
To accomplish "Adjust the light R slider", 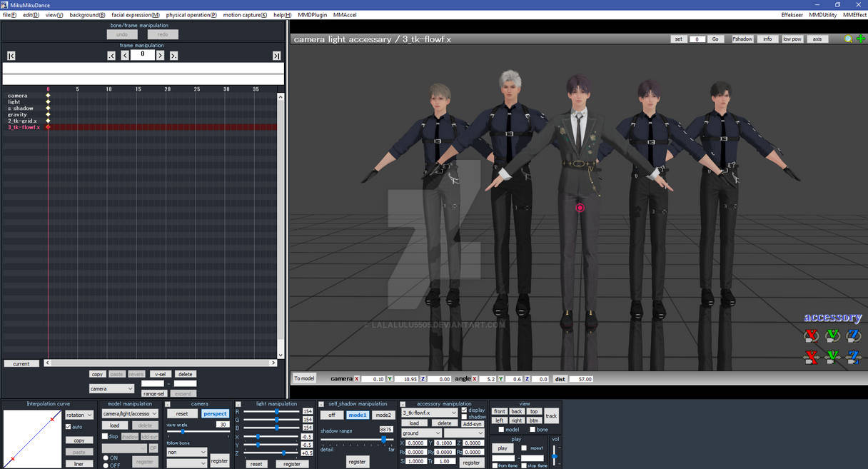I will coord(271,412).
